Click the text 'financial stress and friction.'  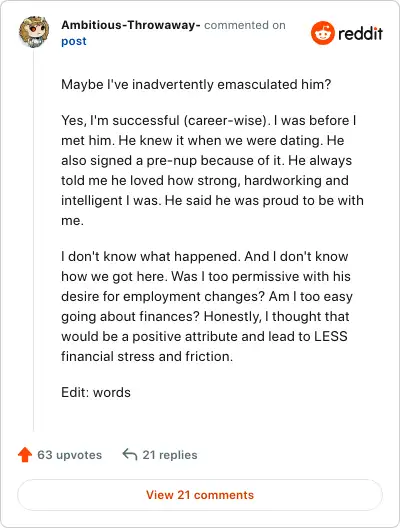point(147,356)
